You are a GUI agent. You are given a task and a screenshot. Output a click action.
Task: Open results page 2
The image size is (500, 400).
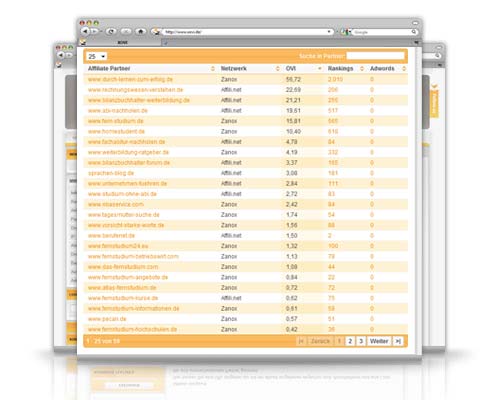tap(350, 341)
